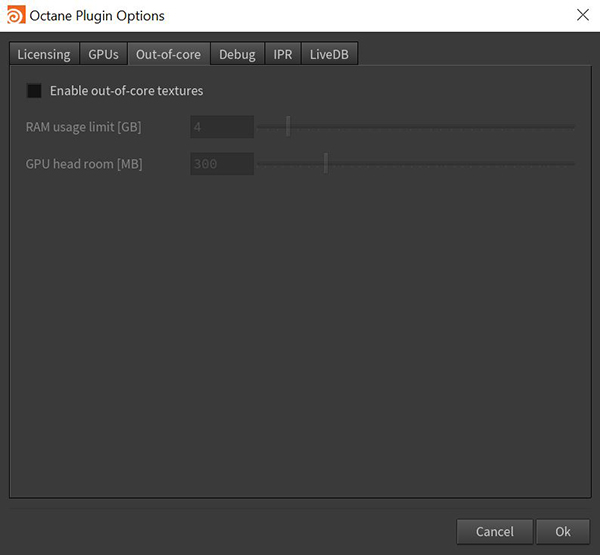
Task: Click the 'RAM usage limit [GB]' label
Action: coord(83,127)
